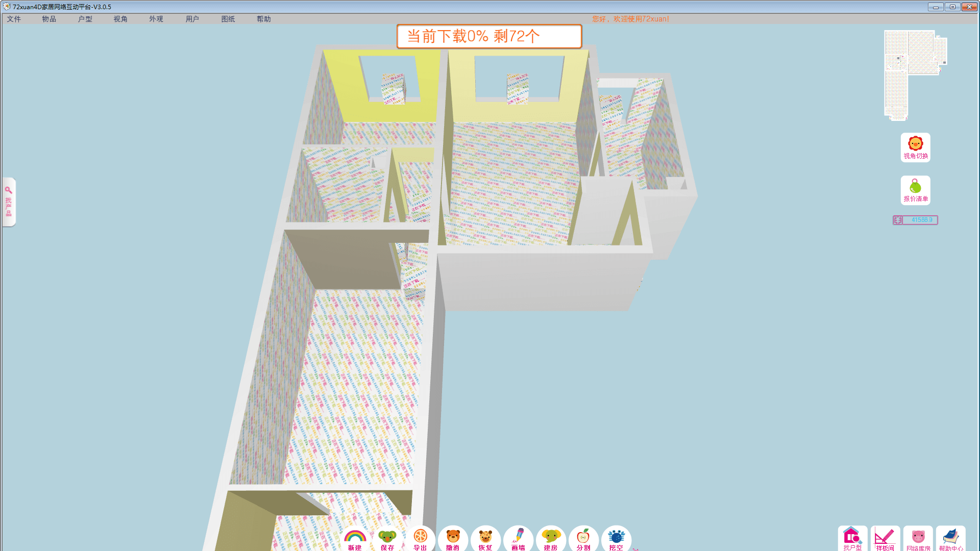Click the 保存 koala save icon
The width and height of the screenshot is (980, 551).
coord(387,539)
